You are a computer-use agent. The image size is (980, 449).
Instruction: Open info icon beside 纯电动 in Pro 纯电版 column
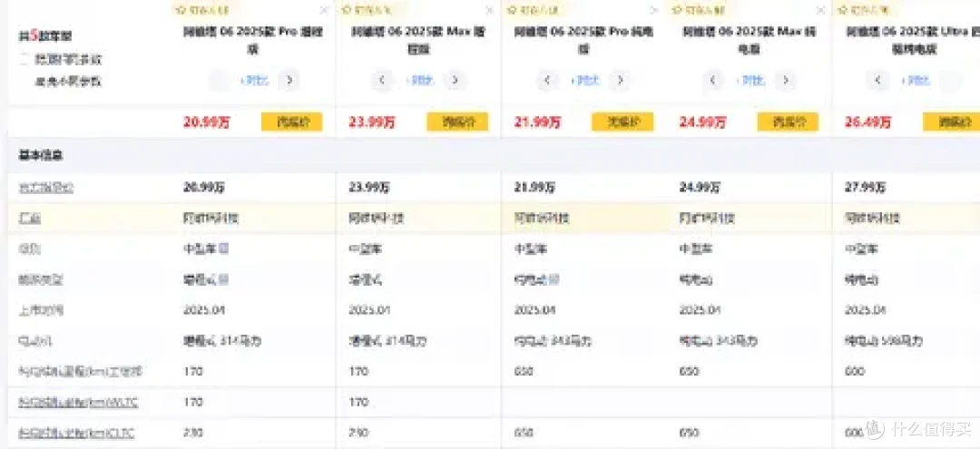(554, 279)
